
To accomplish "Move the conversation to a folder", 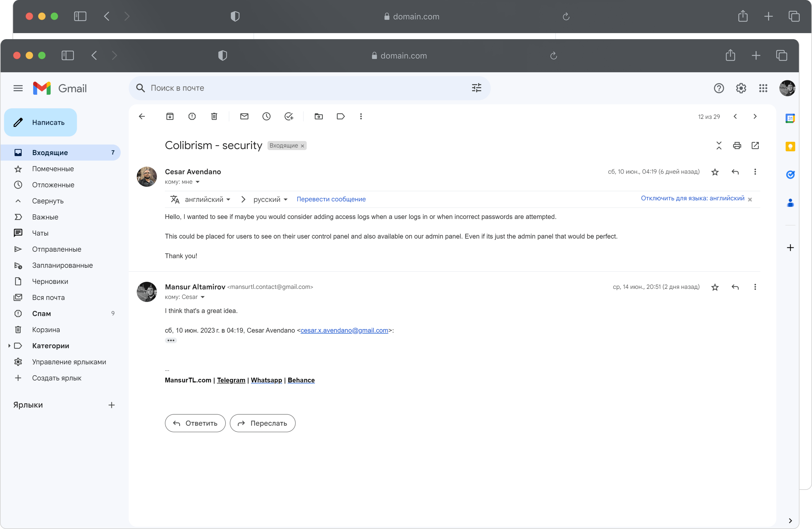I will tap(319, 116).
